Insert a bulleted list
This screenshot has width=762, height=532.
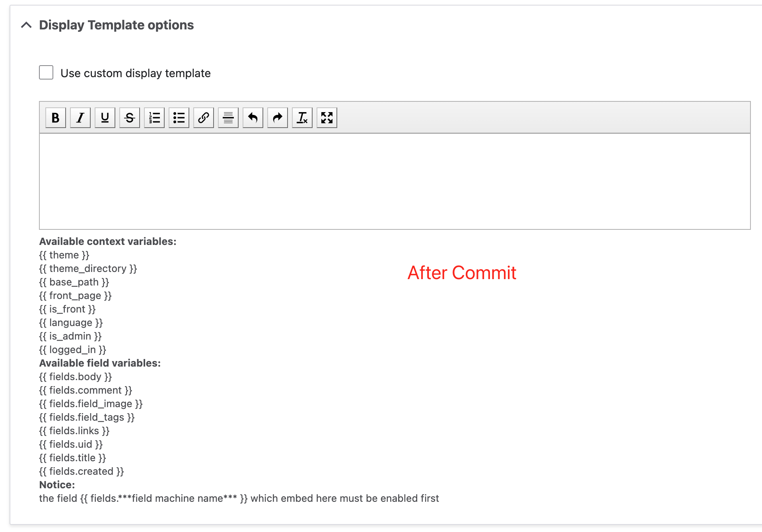[179, 118]
